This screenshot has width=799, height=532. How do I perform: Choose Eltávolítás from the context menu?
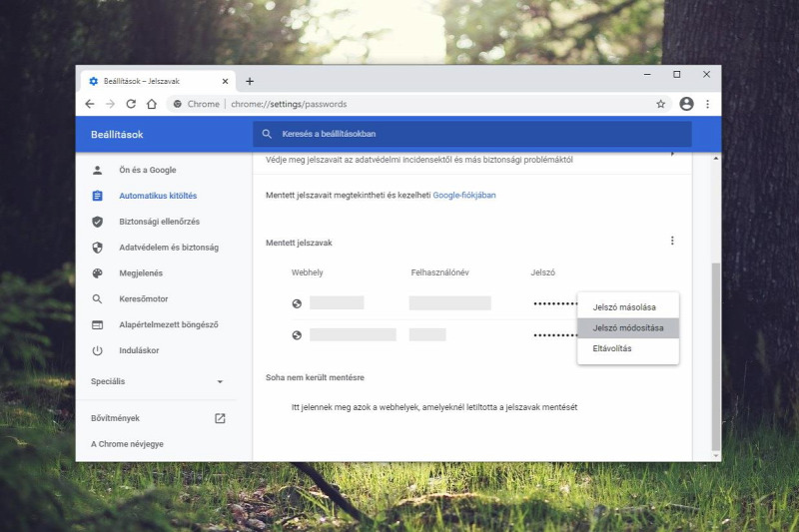point(628,348)
